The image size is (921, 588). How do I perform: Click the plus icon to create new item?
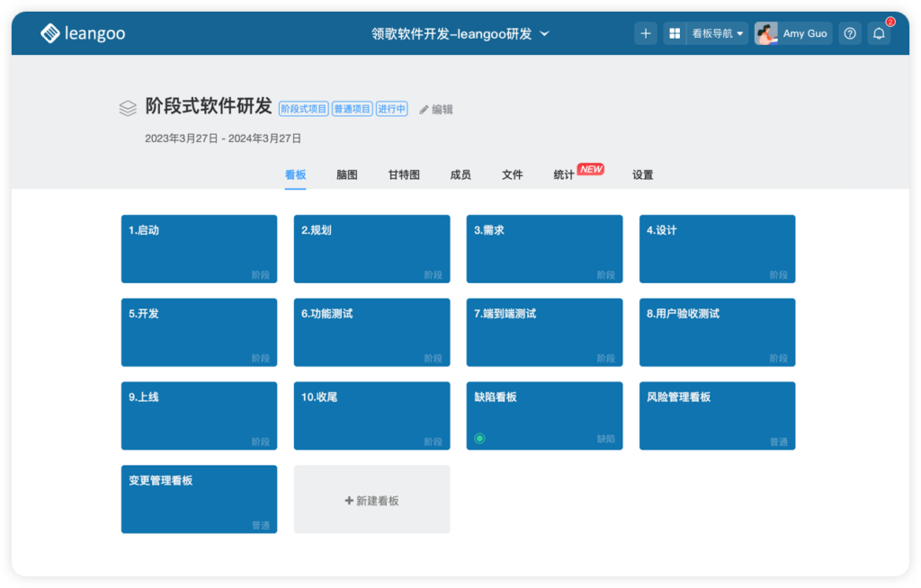646,32
